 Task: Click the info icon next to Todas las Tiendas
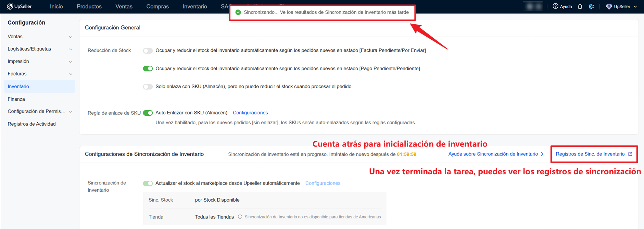240,217
